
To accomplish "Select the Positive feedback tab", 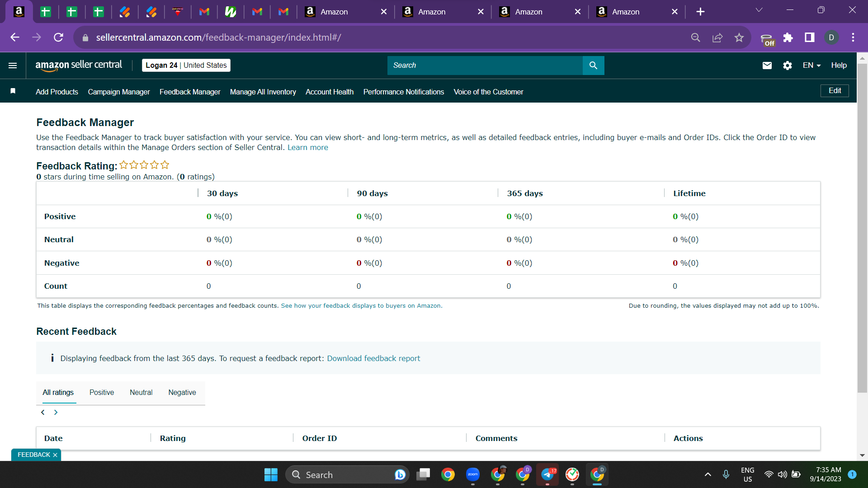I will (102, 393).
